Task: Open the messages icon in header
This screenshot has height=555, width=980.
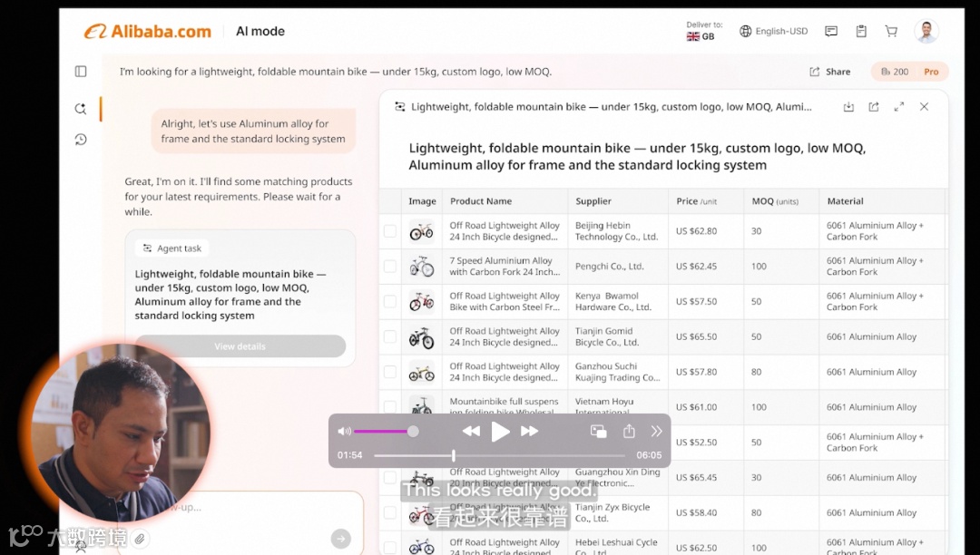Action: pyautogui.click(x=830, y=31)
